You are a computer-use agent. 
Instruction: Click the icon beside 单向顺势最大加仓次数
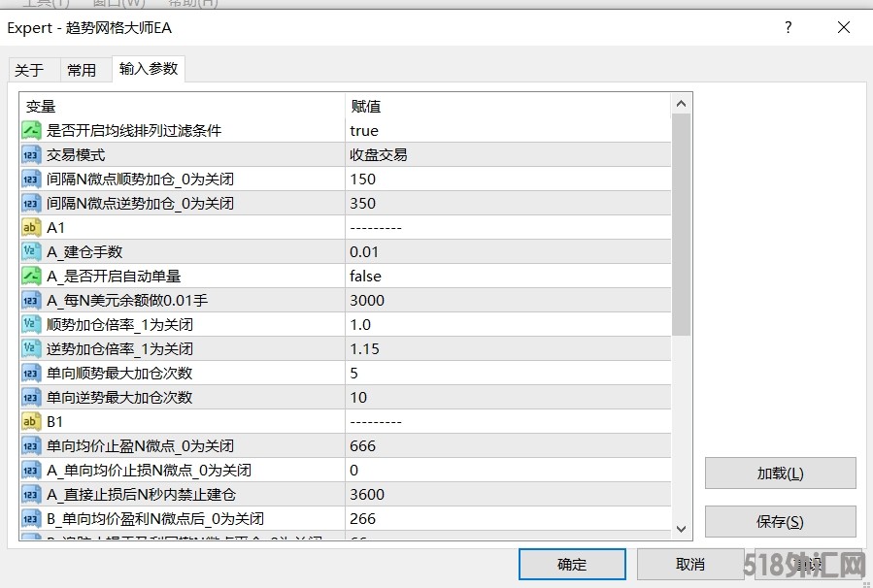31,373
